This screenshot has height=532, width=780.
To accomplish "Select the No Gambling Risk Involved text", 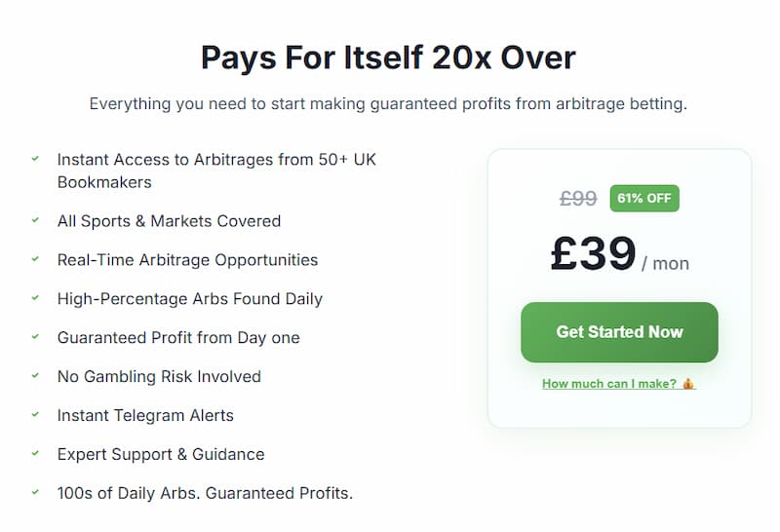I will (159, 376).
